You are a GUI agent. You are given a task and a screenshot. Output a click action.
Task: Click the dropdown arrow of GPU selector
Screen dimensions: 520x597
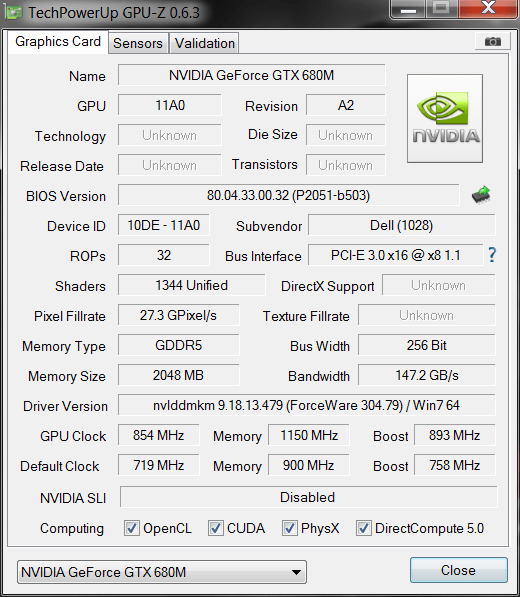(296, 572)
